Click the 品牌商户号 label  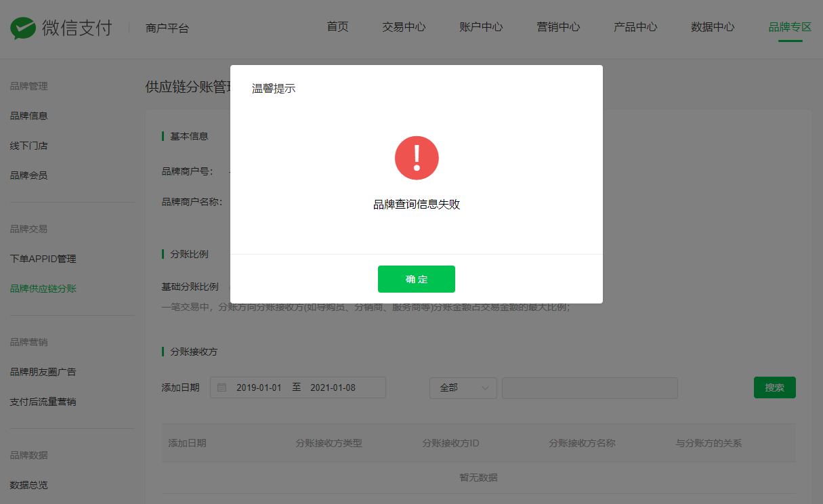click(188, 171)
